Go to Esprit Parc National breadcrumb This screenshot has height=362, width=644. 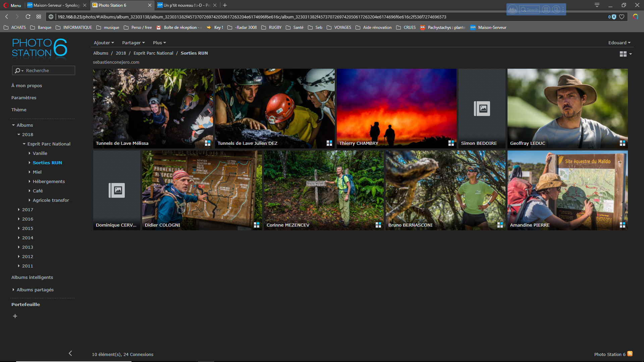tap(153, 53)
